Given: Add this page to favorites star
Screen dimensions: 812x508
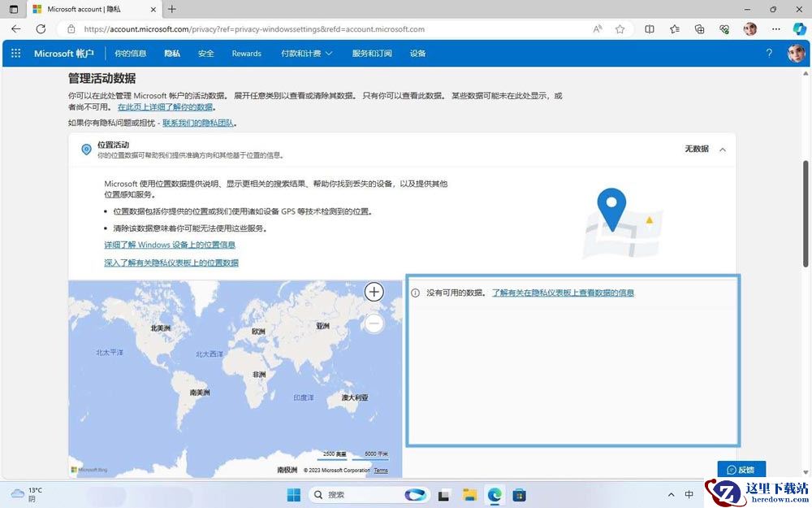Looking at the screenshot, I should click(x=620, y=29).
